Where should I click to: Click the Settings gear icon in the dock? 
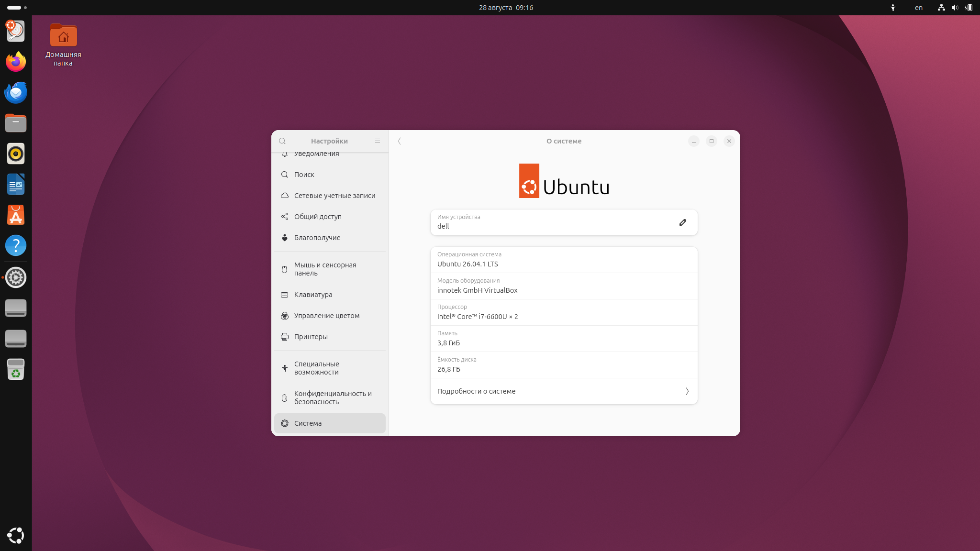tap(16, 277)
